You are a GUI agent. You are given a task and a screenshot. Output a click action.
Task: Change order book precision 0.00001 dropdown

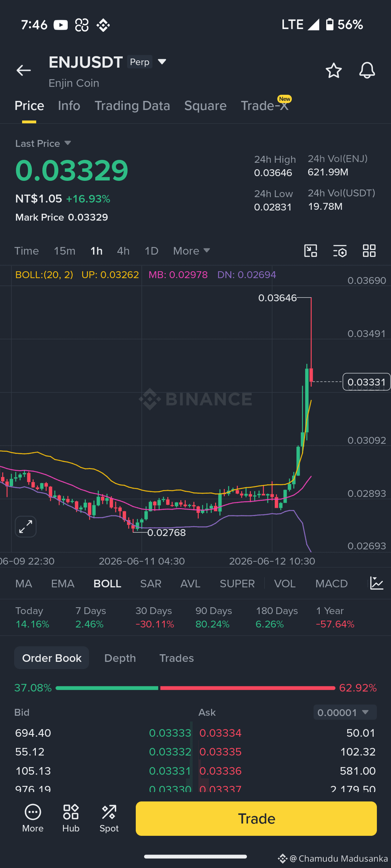345,712
